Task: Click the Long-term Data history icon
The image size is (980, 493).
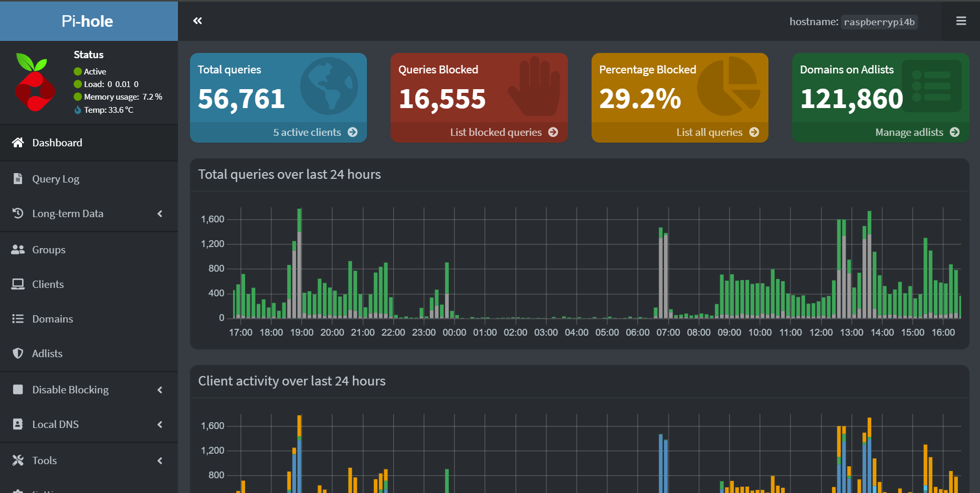Action: [x=18, y=213]
